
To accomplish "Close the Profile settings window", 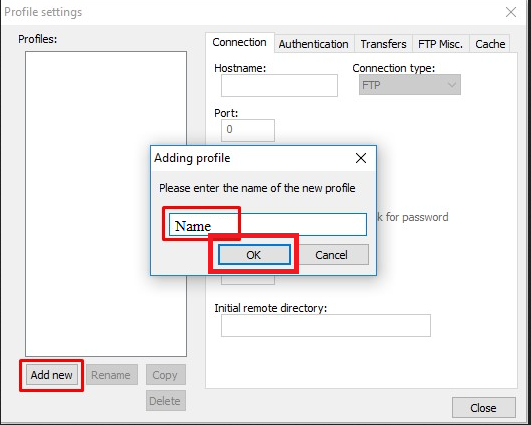I will point(511,12).
